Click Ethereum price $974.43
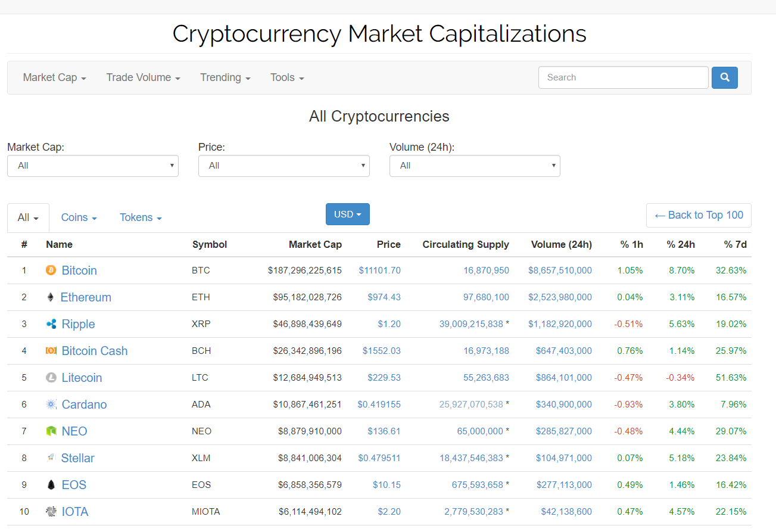 click(384, 297)
